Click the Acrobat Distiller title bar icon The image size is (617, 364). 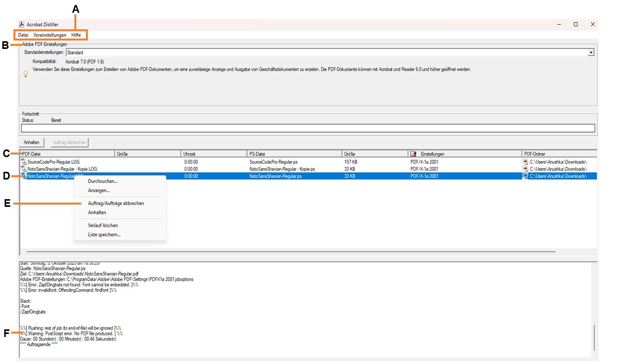(22, 24)
